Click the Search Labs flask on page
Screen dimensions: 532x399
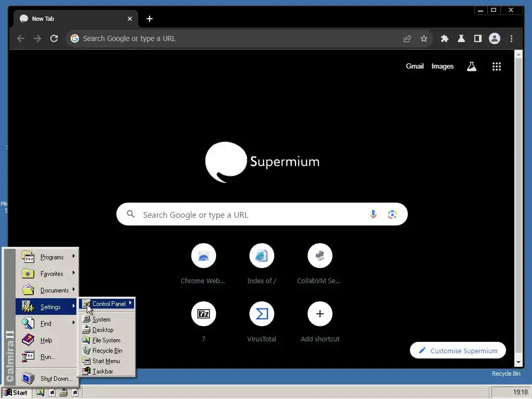coord(472,66)
